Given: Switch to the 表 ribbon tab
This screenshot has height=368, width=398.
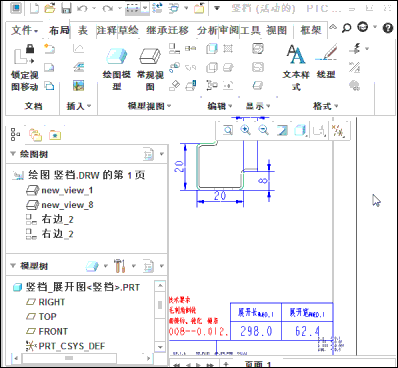Looking at the screenshot, I should pos(83,31).
